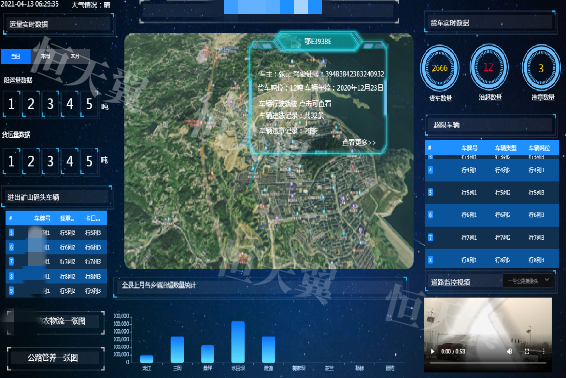Switch to the middle time-range tab
The width and height of the screenshot is (567, 378).
click(45, 56)
